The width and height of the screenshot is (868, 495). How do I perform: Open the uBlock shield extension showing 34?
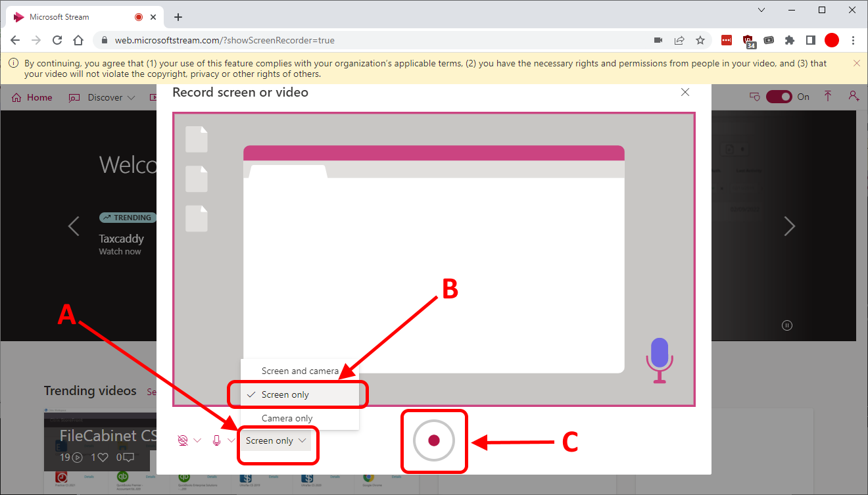[749, 41]
